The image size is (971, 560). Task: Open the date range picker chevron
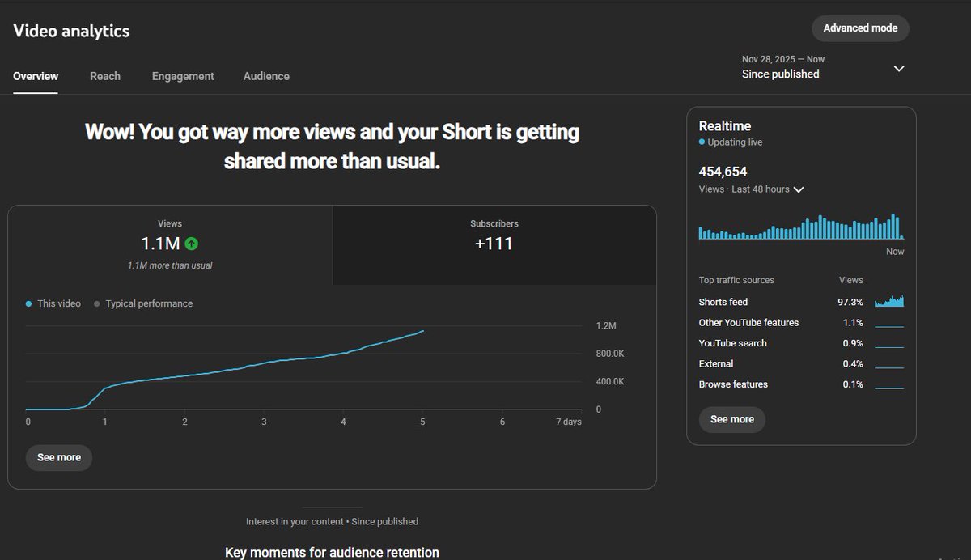[899, 69]
